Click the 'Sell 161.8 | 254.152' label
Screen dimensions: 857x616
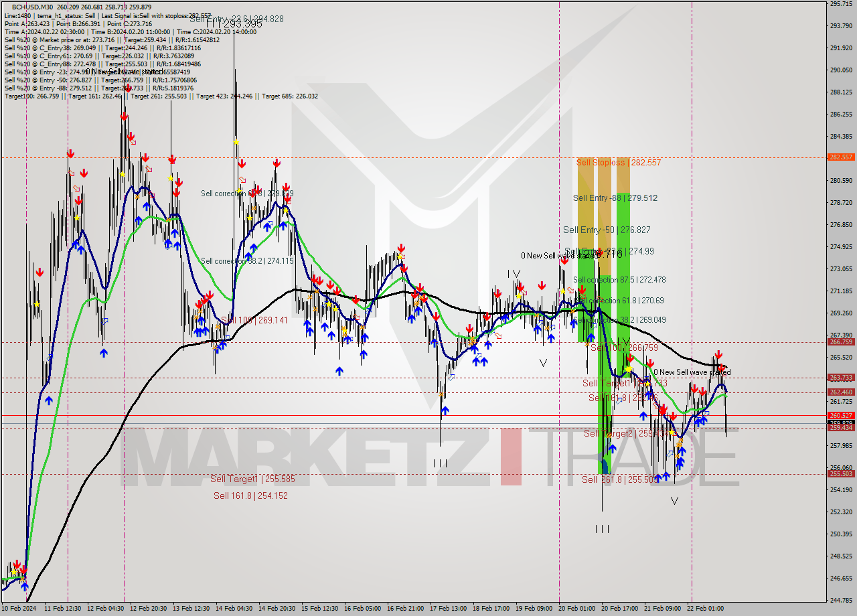pos(250,495)
